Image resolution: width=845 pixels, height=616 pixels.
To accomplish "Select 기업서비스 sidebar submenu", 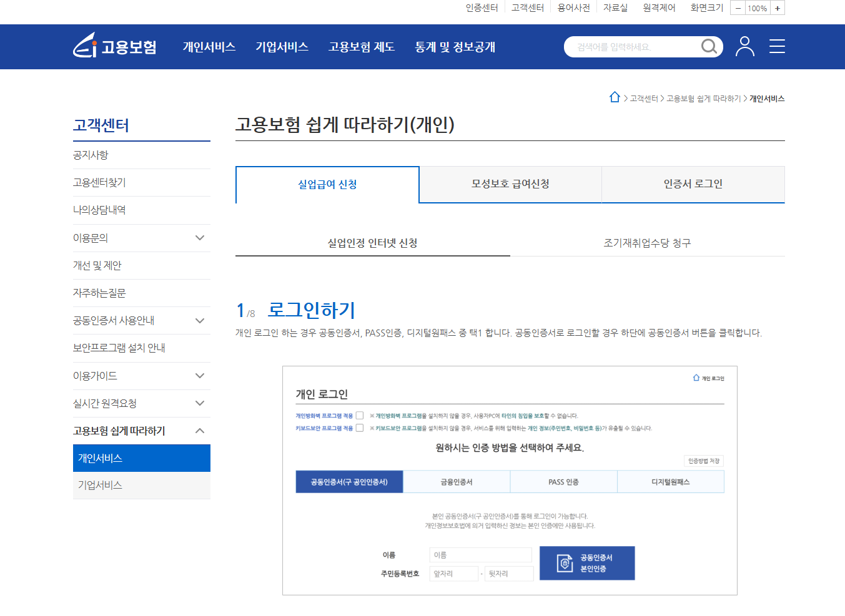I will (x=142, y=485).
